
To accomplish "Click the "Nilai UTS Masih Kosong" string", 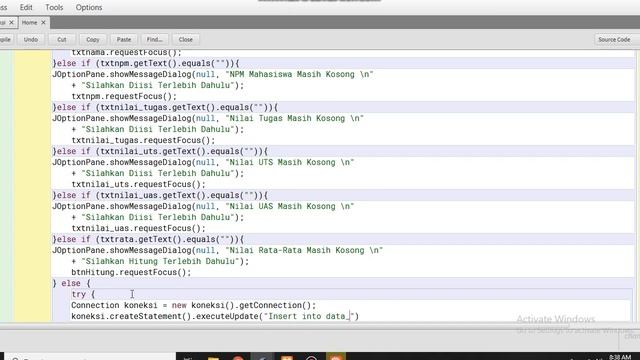I will (290, 162).
